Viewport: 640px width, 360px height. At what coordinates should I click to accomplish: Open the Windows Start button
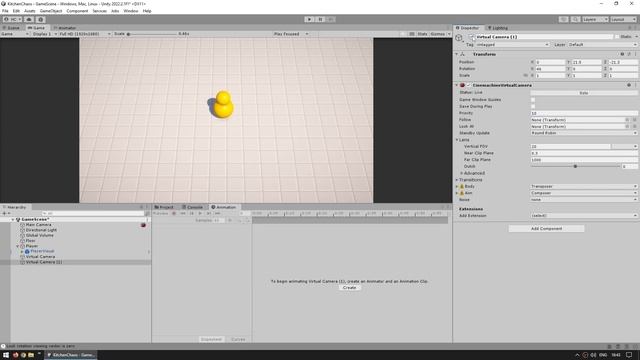point(6,355)
